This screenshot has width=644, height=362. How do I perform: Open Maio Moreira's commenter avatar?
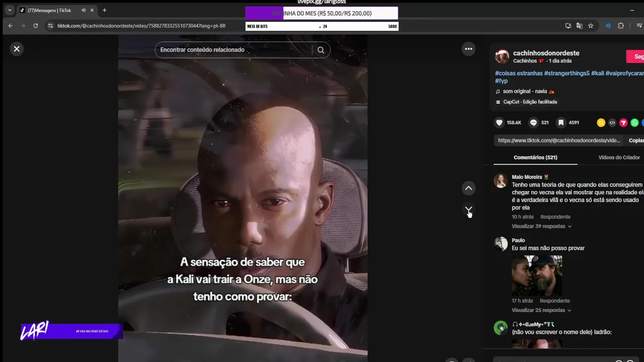(x=501, y=180)
